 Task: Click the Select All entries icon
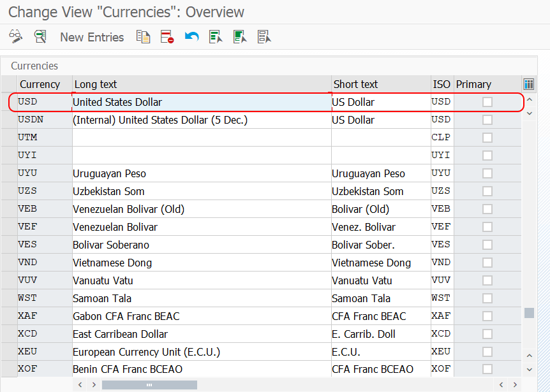click(216, 36)
